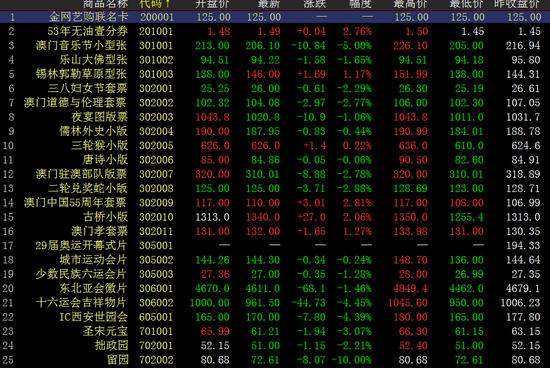This screenshot has width=550, height=368.
Task: Click opening price 213.00 of 澳门音乐节小型张
Action: click(x=212, y=46)
